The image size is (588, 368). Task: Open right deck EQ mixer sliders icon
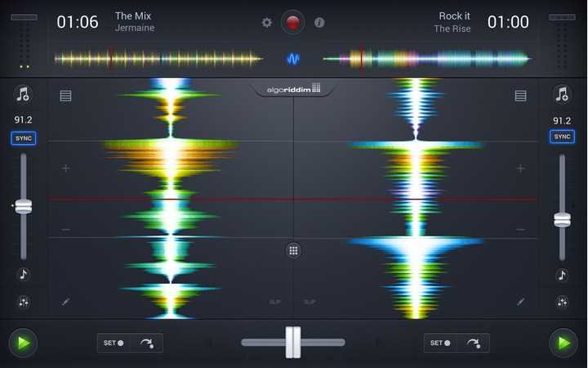(x=562, y=302)
